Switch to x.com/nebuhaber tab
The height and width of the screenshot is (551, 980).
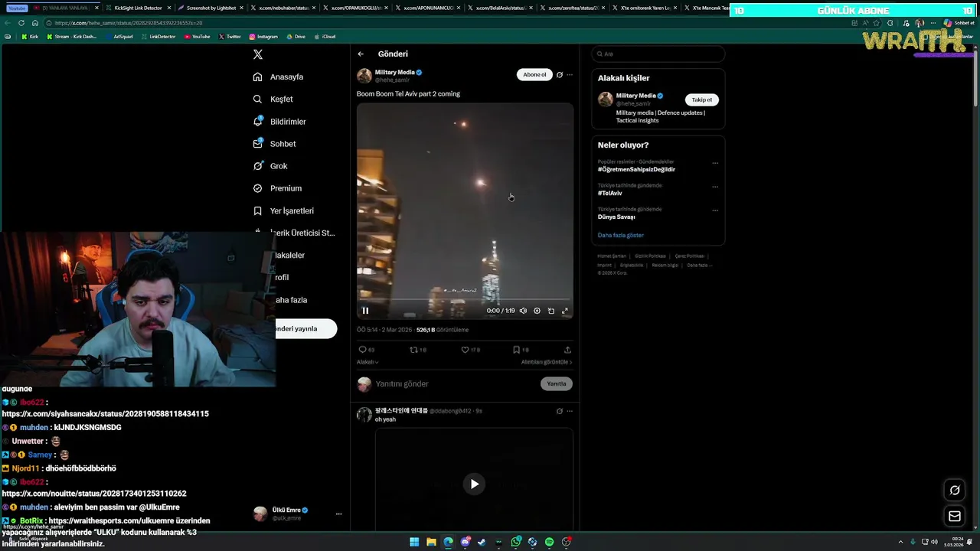point(283,8)
